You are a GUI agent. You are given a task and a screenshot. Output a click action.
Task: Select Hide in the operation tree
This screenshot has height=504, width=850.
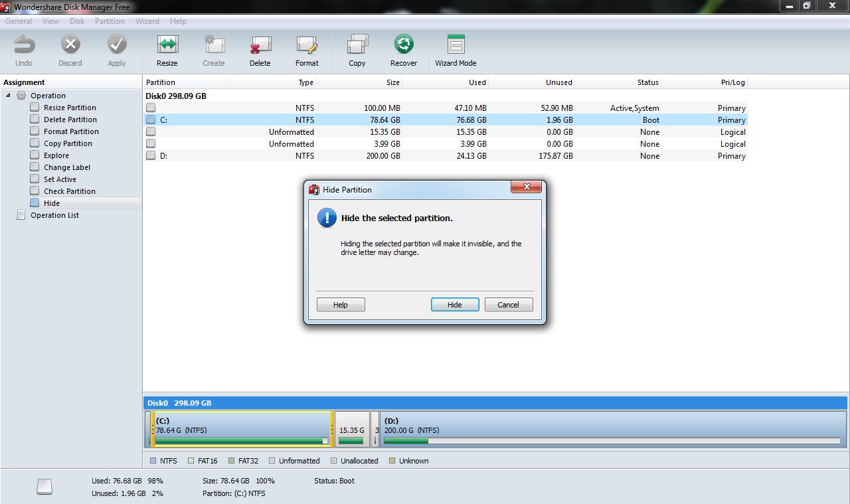(x=52, y=203)
